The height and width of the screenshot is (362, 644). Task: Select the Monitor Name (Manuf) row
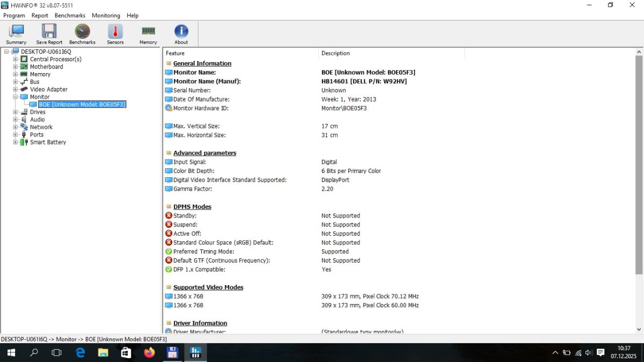(x=399, y=81)
